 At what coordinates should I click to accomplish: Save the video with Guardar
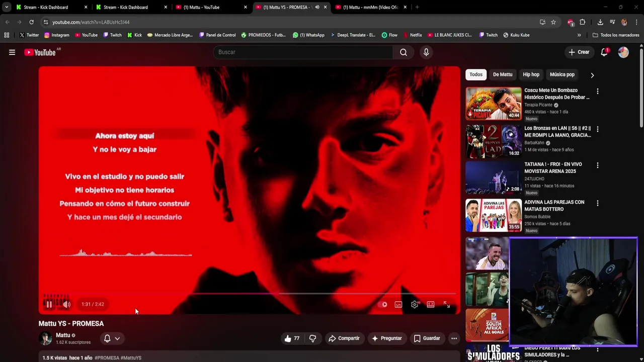tap(427, 338)
